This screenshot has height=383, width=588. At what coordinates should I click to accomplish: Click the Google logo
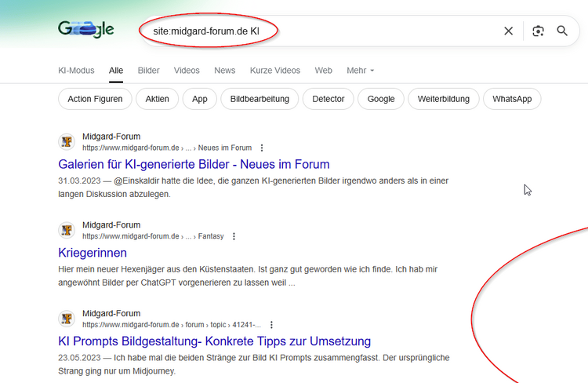coord(85,30)
